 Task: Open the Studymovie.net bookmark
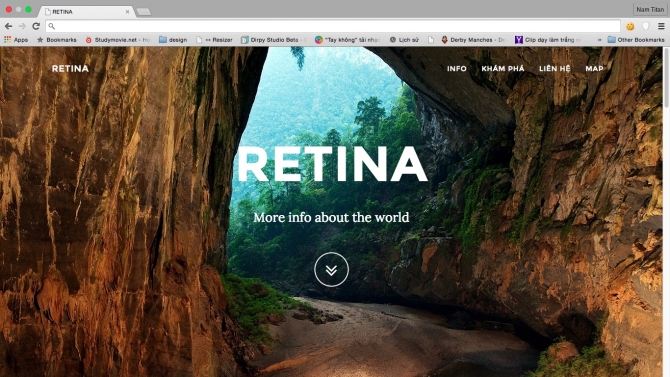click(118, 40)
